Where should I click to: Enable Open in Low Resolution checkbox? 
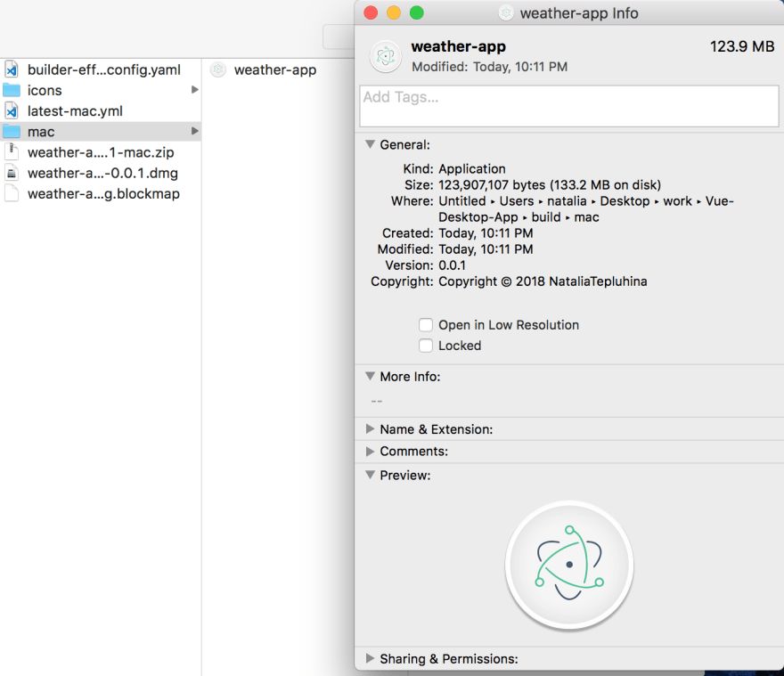pos(426,325)
